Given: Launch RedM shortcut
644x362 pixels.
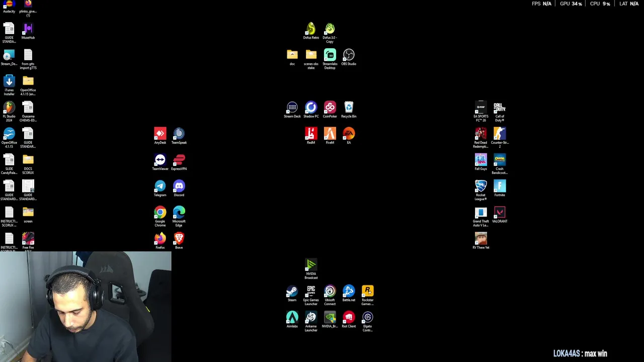Looking at the screenshot, I should [x=311, y=136].
